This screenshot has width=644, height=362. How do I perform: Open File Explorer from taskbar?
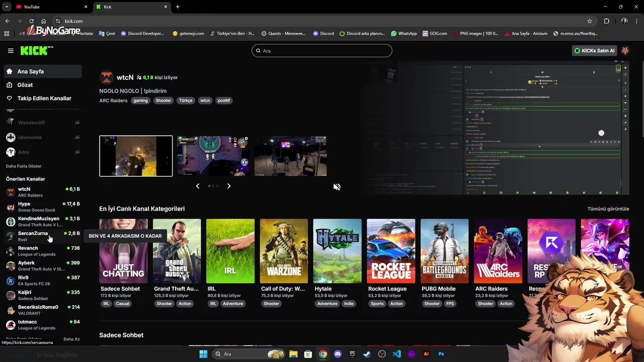coord(293,354)
